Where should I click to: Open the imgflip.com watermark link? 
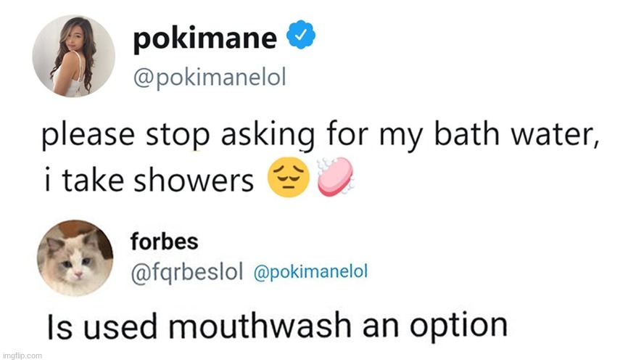pos(22,356)
